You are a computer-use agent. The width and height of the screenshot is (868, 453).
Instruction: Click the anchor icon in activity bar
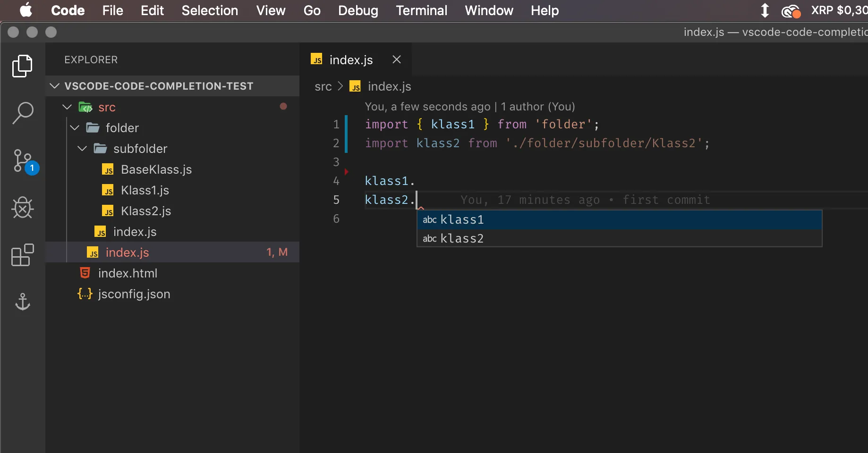(x=22, y=302)
